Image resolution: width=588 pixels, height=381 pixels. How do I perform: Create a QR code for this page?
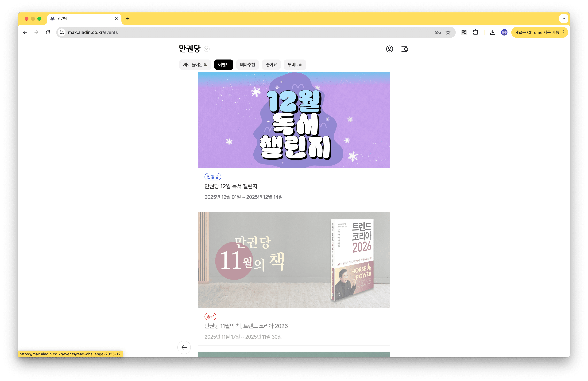coord(464,32)
